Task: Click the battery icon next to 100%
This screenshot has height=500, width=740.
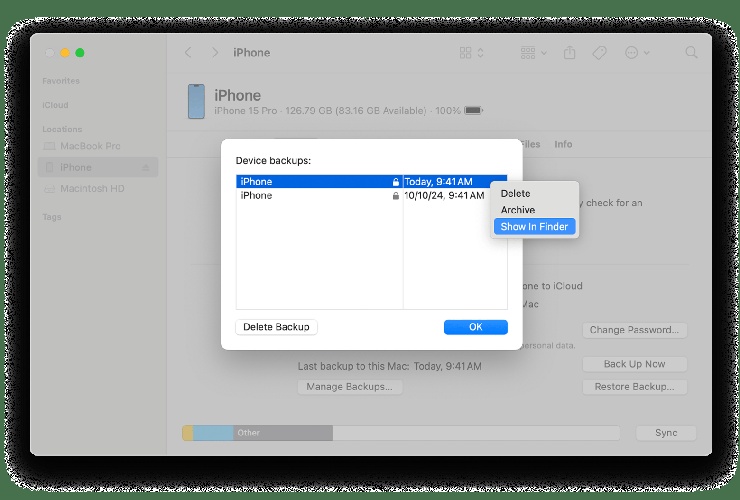Action: [473, 110]
